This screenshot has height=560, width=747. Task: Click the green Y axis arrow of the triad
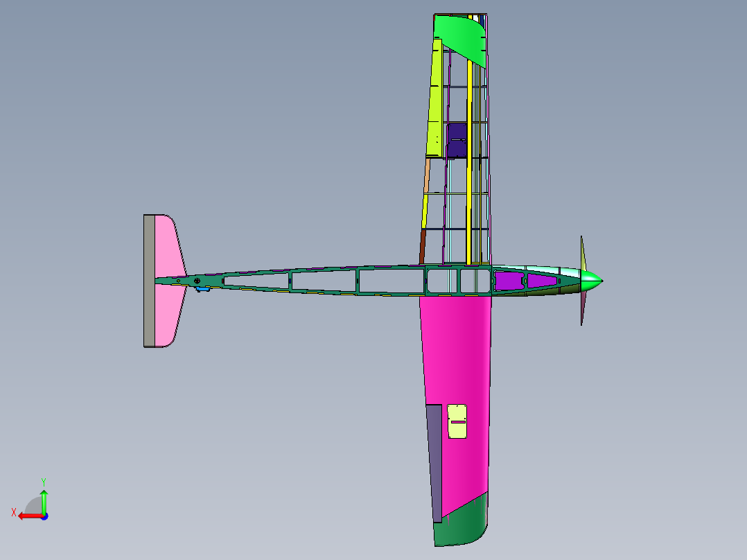44,501
